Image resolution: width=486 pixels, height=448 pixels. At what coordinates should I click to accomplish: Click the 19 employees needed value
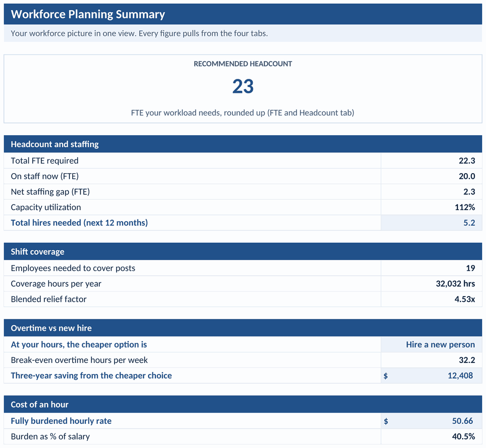[x=471, y=268]
